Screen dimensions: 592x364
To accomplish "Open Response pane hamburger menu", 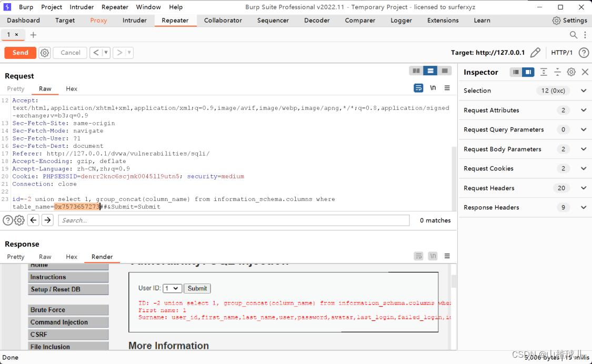I will [447, 256].
